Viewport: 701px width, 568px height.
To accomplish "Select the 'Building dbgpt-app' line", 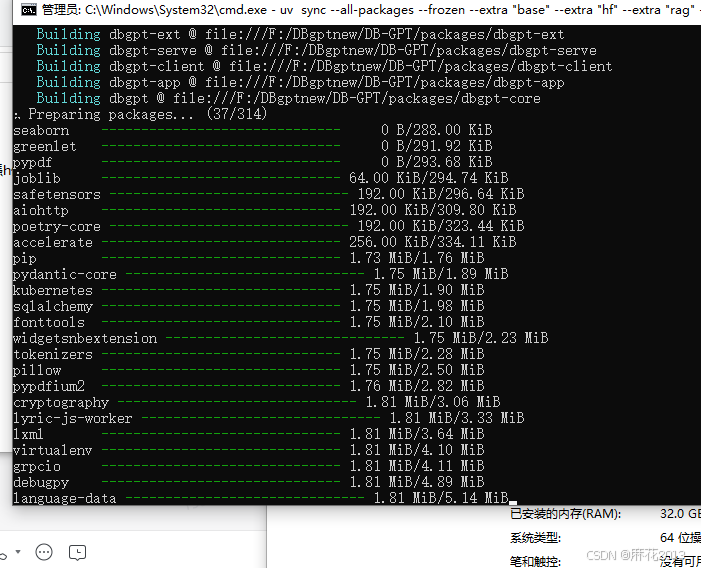I will click(300, 83).
